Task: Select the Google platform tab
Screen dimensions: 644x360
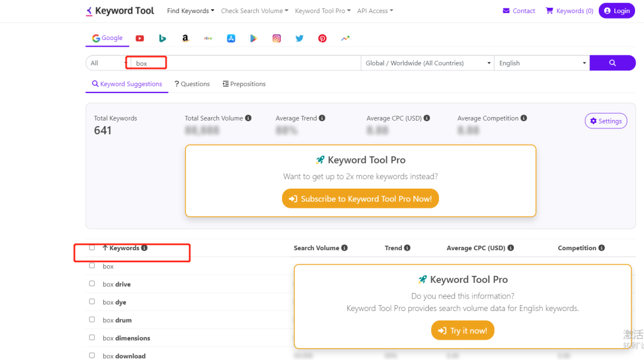Action: pos(107,38)
